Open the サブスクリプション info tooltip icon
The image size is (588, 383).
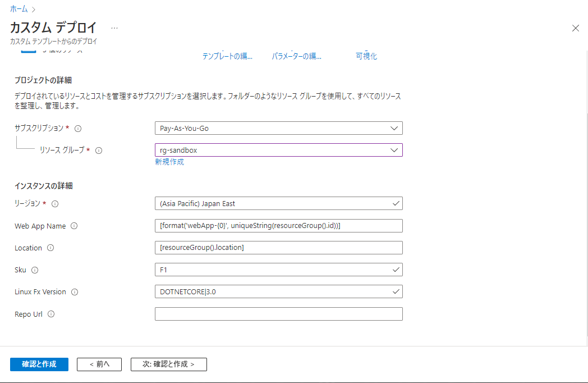(x=78, y=128)
